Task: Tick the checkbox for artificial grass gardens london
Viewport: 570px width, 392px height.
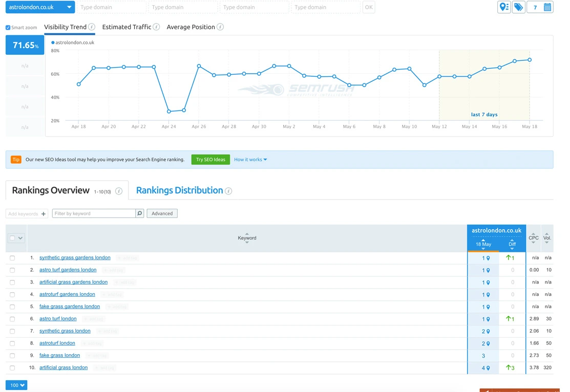Action: click(x=12, y=282)
